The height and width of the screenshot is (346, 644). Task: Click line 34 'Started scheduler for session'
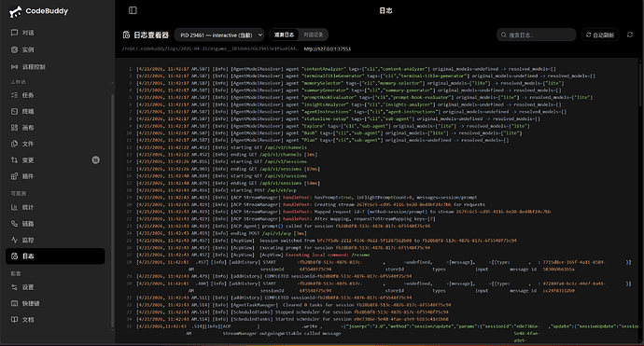point(292,319)
